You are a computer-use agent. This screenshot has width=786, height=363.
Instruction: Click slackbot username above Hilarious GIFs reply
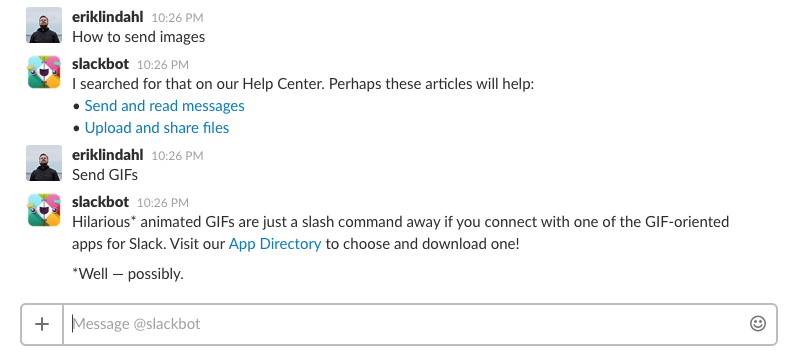pos(101,202)
